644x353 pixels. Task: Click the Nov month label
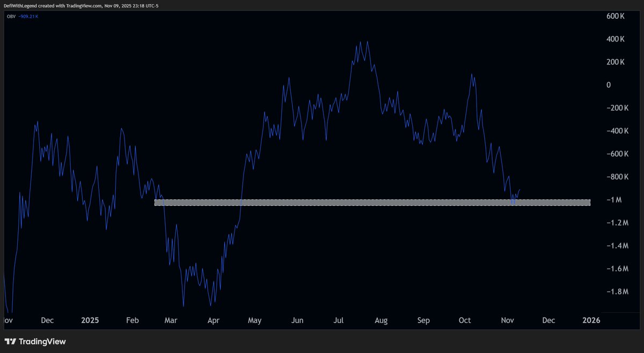pyautogui.click(x=507, y=320)
